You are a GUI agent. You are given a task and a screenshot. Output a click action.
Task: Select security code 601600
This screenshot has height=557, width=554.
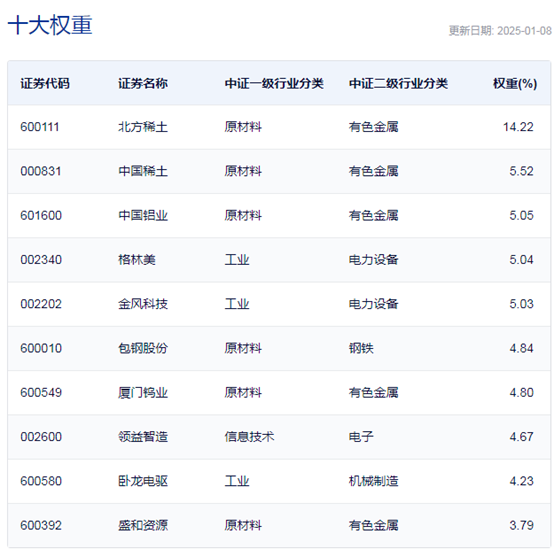[41, 216]
